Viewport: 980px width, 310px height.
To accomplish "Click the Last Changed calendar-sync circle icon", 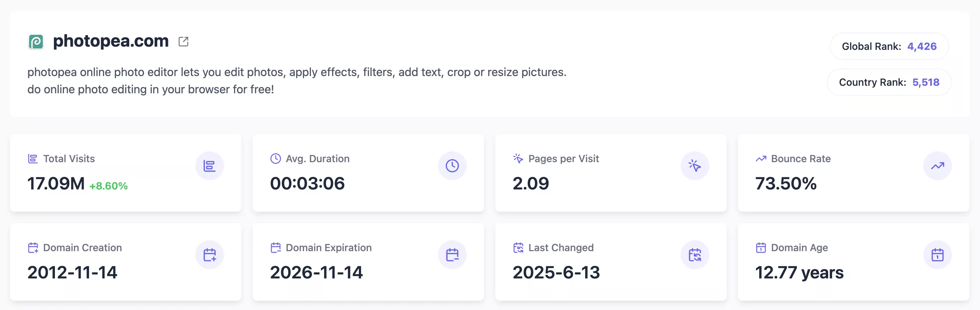I will pos(695,255).
